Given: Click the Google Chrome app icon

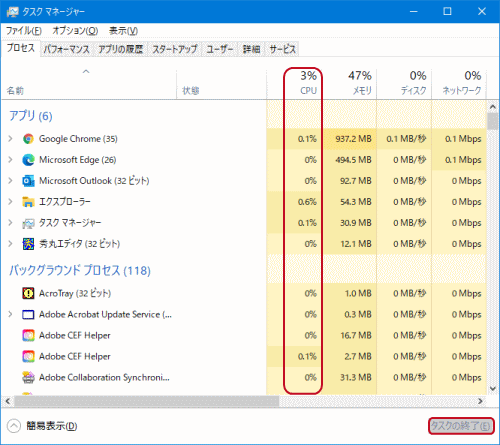Looking at the screenshot, I should pyautogui.click(x=28, y=139).
